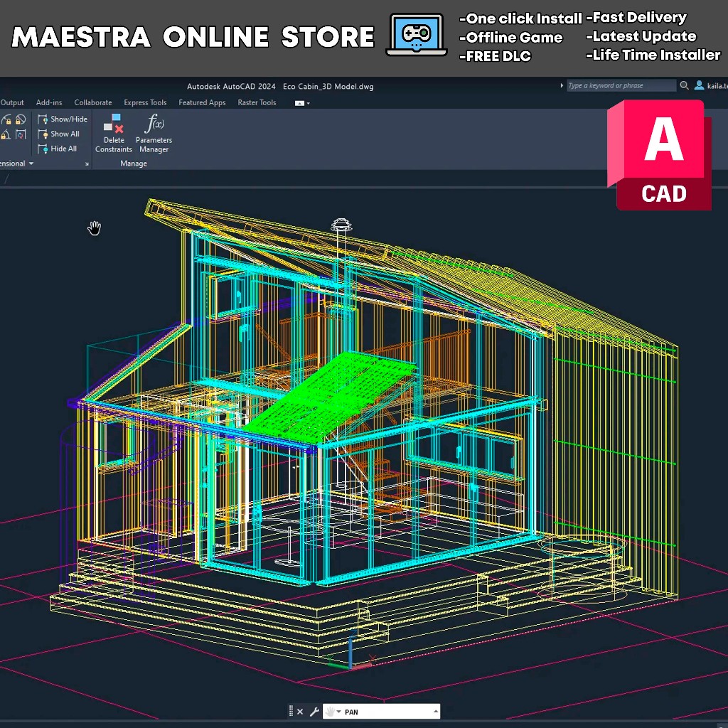The image size is (728, 728).
Task: Click the wrench customization icon on the command bar
Action: 314,711
